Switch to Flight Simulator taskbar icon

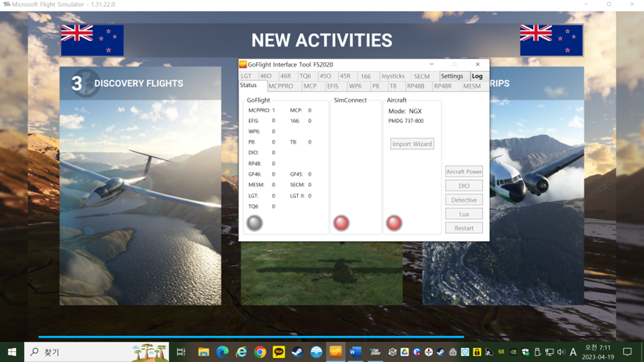pos(375,352)
